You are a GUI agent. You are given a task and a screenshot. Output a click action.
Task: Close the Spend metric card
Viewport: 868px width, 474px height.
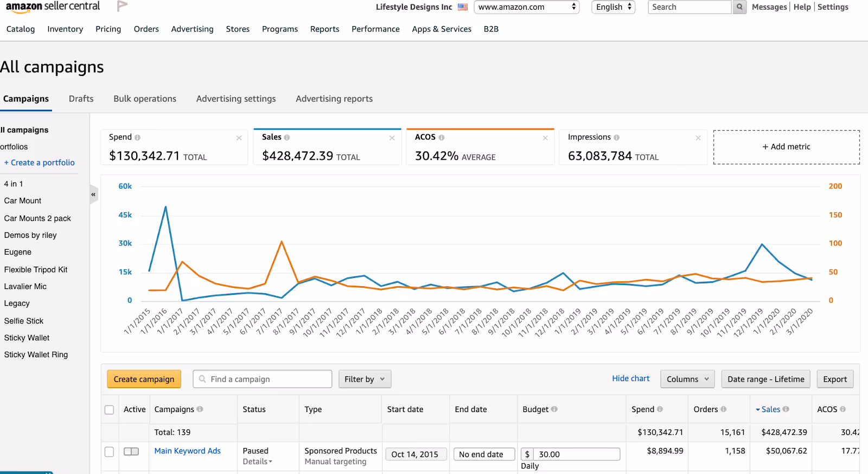click(239, 138)
